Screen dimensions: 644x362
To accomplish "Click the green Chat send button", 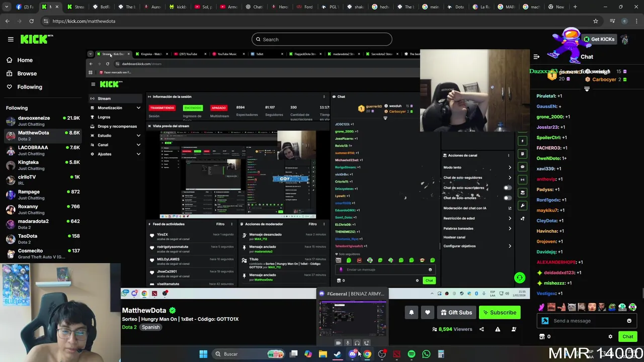I will [x=627, y=337].
